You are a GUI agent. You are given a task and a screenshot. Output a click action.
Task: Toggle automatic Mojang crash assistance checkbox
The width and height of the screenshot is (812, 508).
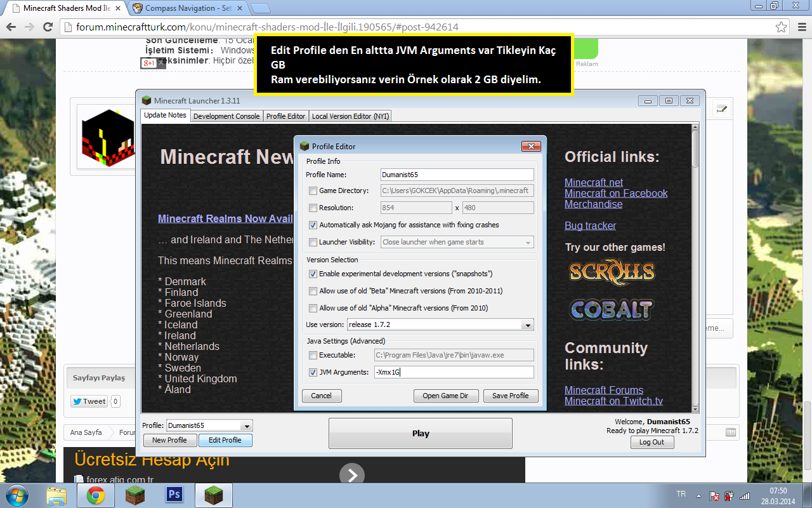(313, 225)
